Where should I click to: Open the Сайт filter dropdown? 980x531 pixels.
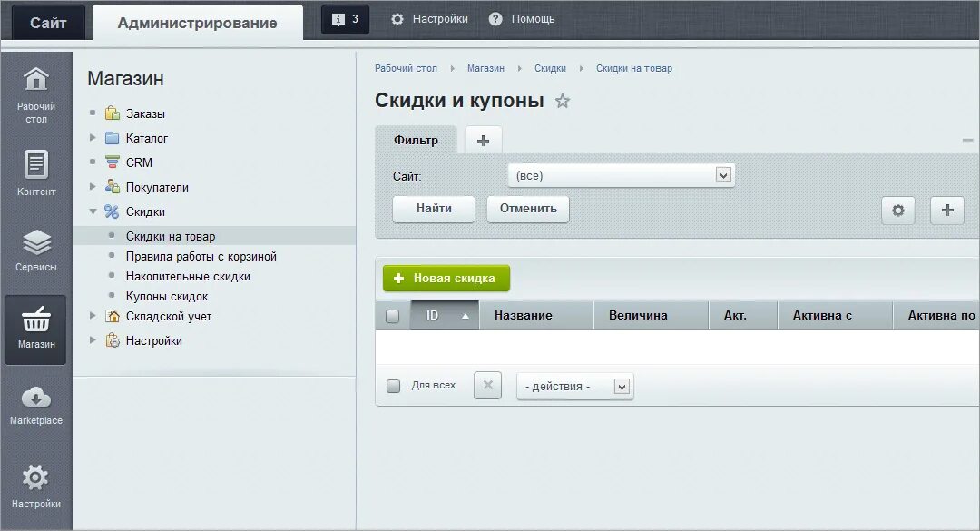point(622,176)
